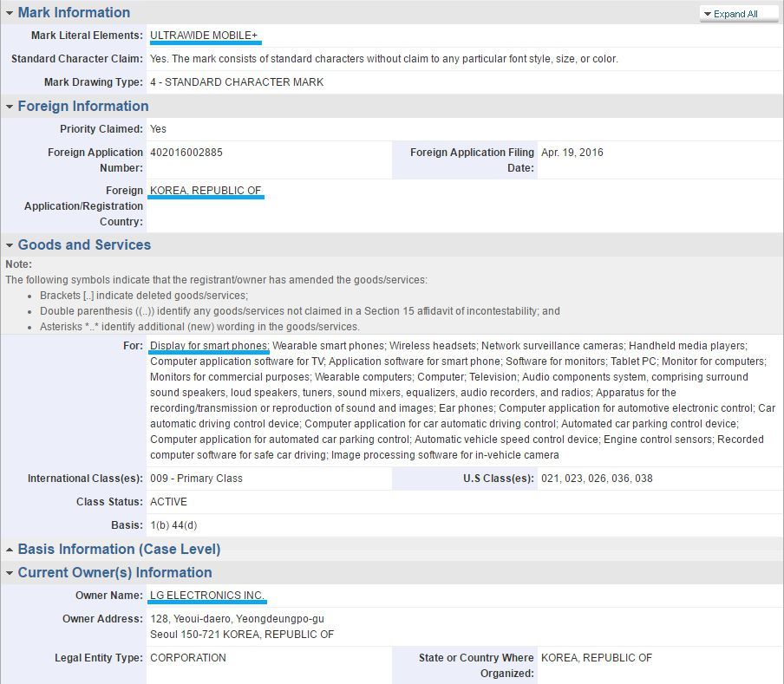Screen dimensions: 784x684
Task: Collapse Mark Information using its arrow icon
Action: (x=10, y=13)
